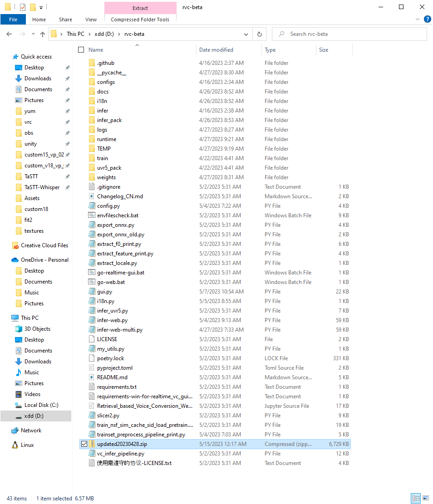Image resolution: width=433 pixels, height=504 pixels.
Task: Refresh the rvc-beta folder view
Action: (x=259, y=34)
